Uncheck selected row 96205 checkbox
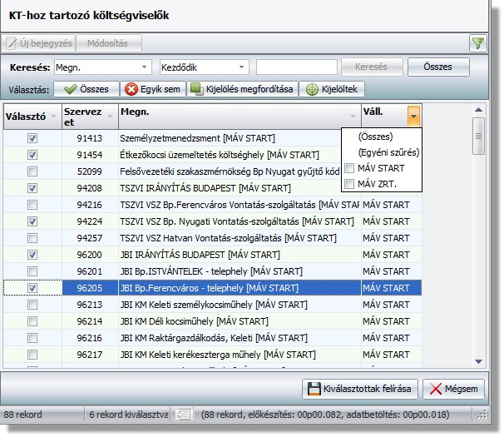 [x=32, y=288]
